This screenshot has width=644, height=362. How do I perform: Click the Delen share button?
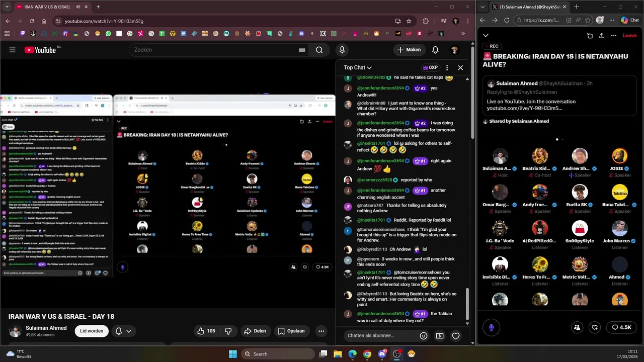255,331
